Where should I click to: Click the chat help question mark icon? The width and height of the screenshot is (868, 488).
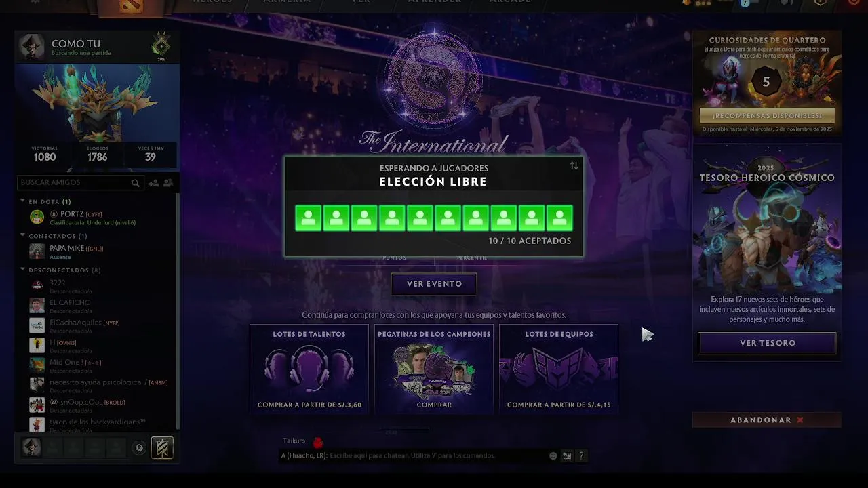[x=581, y=456]
